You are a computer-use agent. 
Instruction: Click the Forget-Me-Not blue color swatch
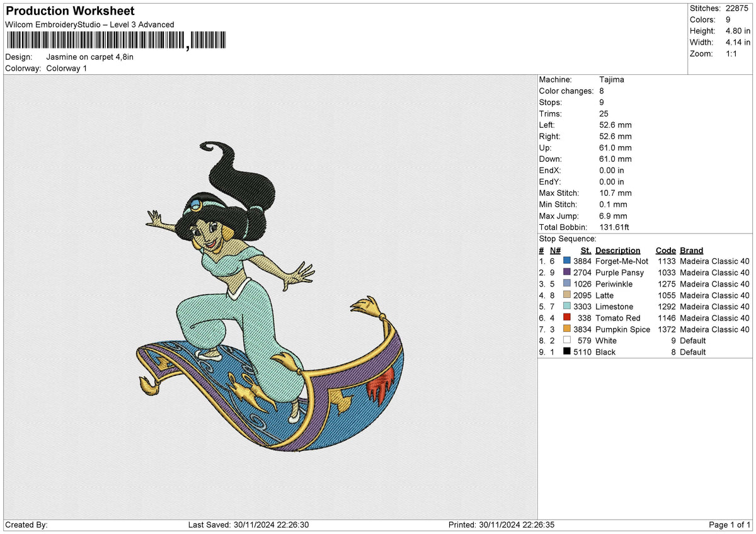click(567, 261)
